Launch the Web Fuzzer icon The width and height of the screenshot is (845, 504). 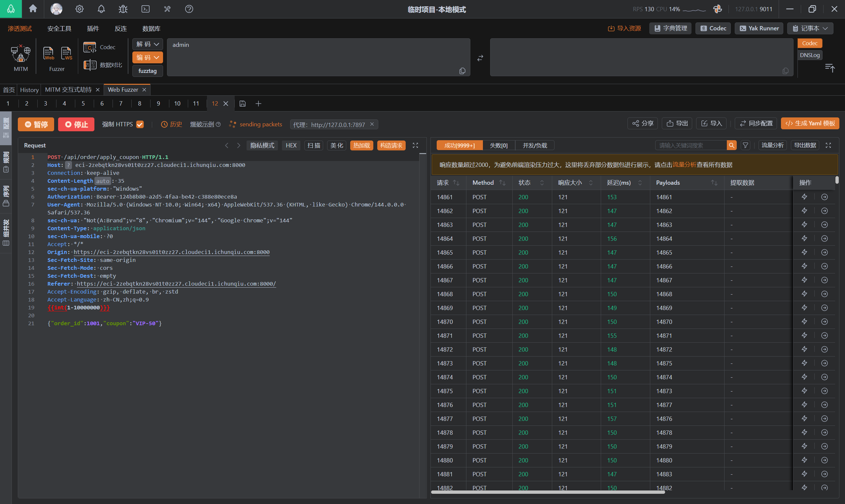pyautogui.click(x=49, y=53)
